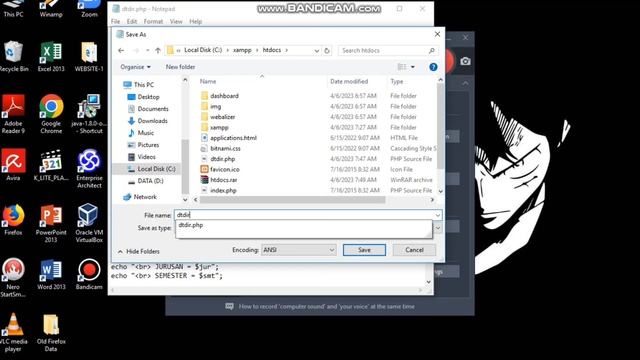This screenshot has height=360, width=640.
Task: Sort files by the Date modified column
Action: [x=349, y=82]
